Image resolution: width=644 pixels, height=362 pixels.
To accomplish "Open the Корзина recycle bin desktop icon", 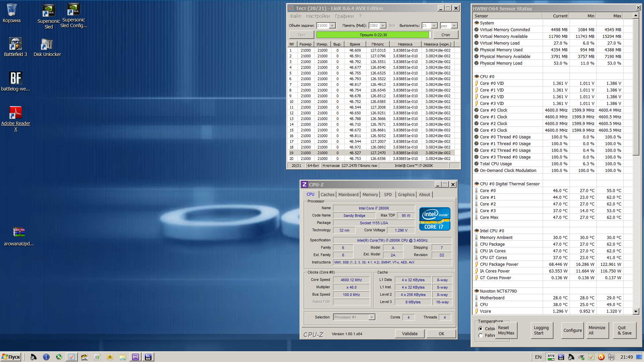I will point(11,13).
